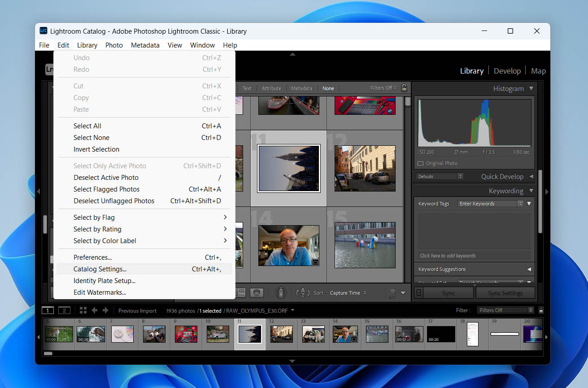This screenshot has width=588, height=388.
Task: Click the Sync Settings button
Action: [x=505, y=293]
